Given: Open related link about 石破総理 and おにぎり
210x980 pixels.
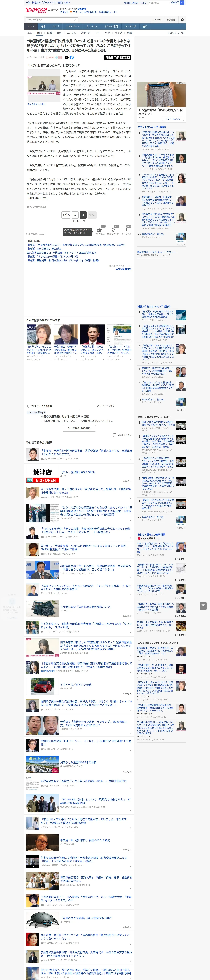Looking at the screenshot, I should [63, 261].
